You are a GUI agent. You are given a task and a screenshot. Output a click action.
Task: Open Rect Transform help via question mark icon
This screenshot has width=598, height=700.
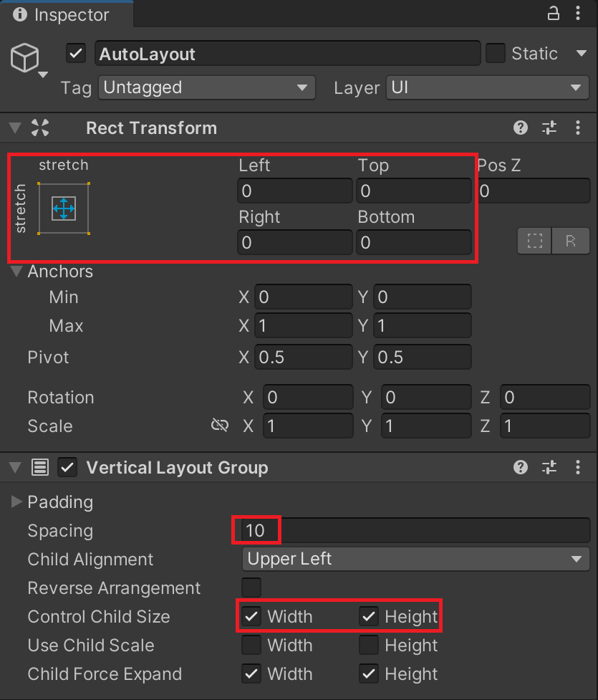520,128
